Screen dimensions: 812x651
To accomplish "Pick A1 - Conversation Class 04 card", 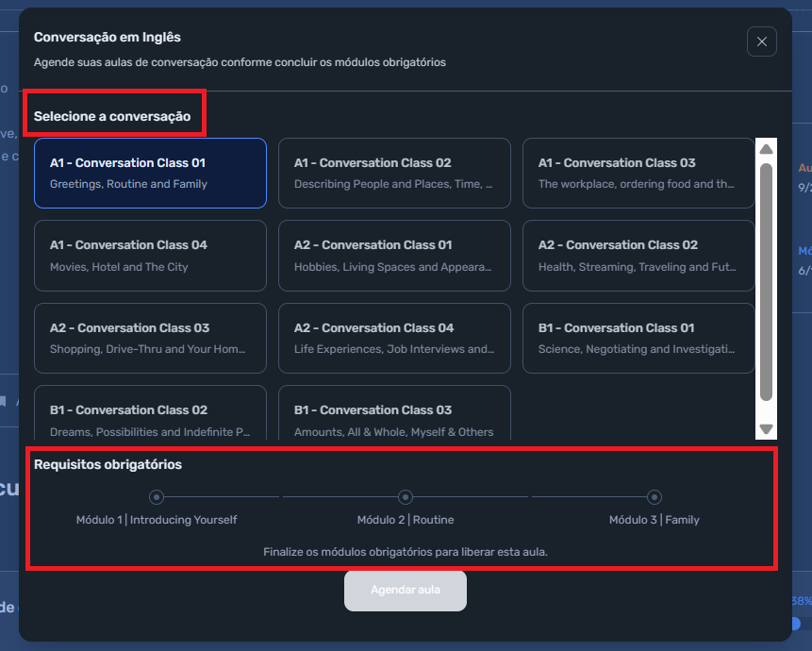I will pos(150,256).
